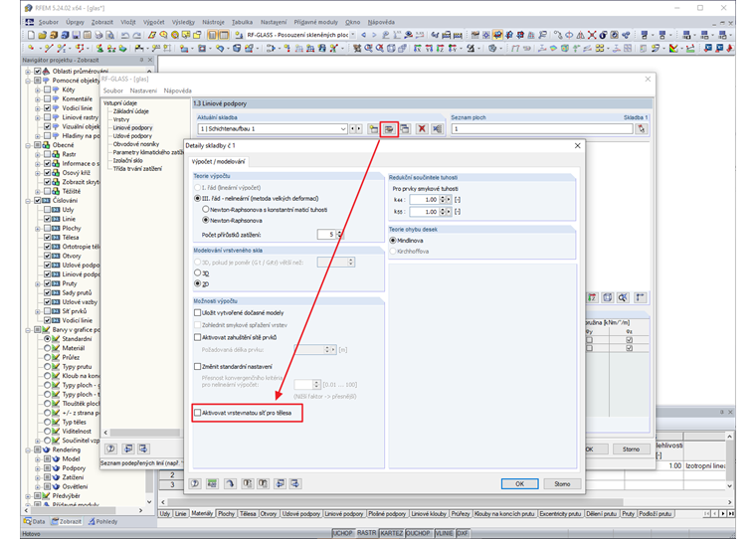Screen dimensions: 756x539
Task: Open the Soubor menu in main menu bar
Action: 48,22
